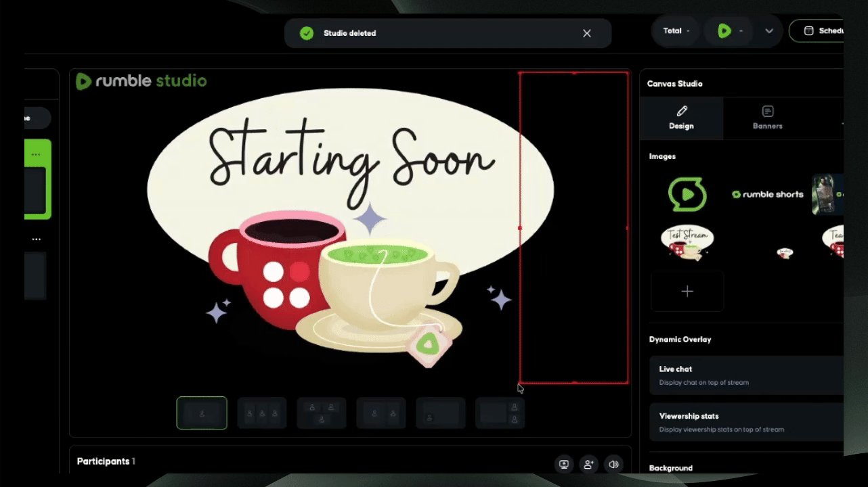This screenshot has height=487, width=868.
Task: Enable the Live chat dynamic overlay
Action: (x=746, y=375)
